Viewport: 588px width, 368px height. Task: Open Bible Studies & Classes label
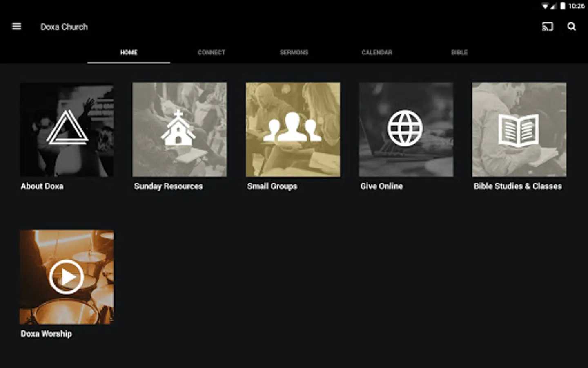click(x=518, y=186)
